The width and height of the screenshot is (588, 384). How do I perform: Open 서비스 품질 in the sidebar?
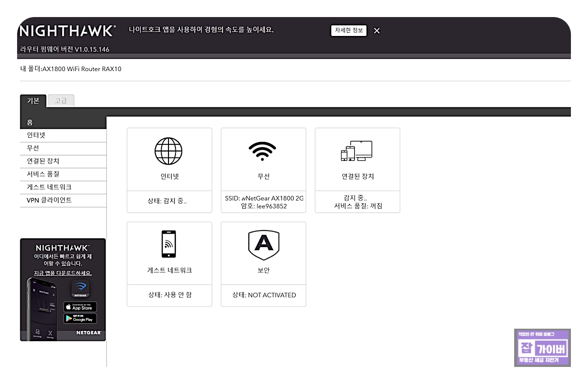63,174
